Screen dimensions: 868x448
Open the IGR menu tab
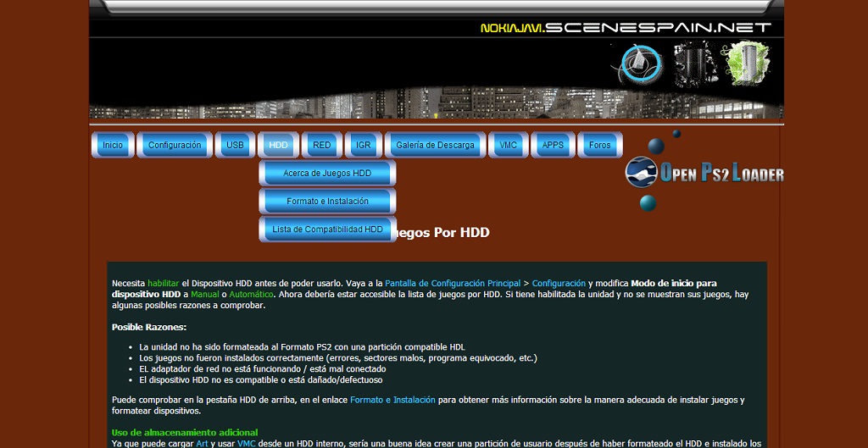(x=363, y=145)
